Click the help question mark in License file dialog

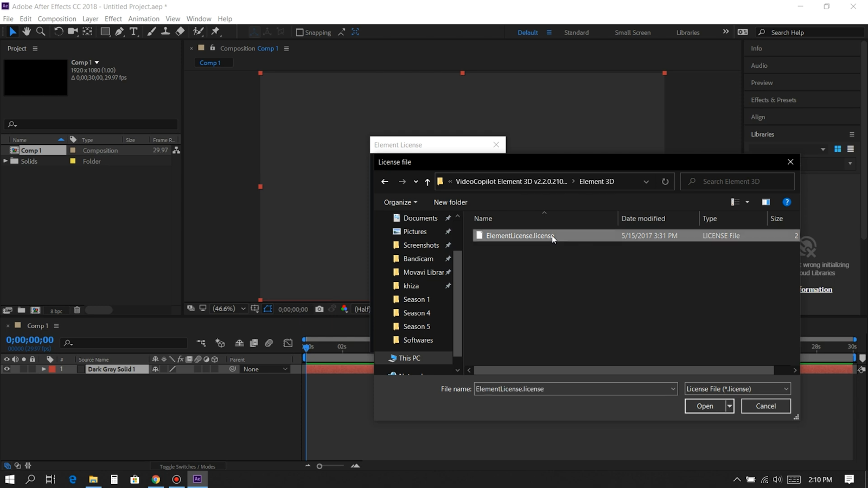click(x=787, y=202)
